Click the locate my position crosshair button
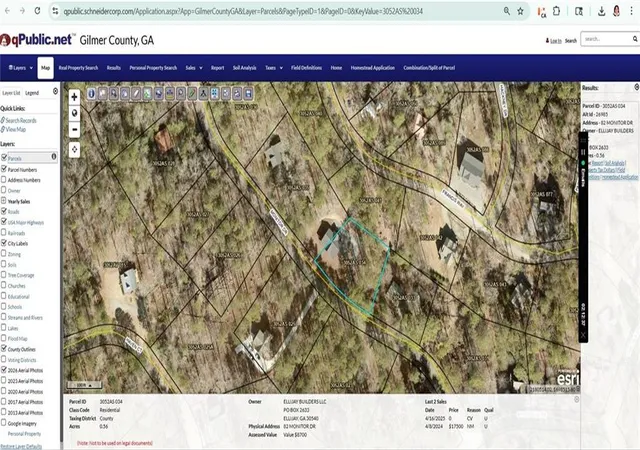 click(x=74, y=149)
